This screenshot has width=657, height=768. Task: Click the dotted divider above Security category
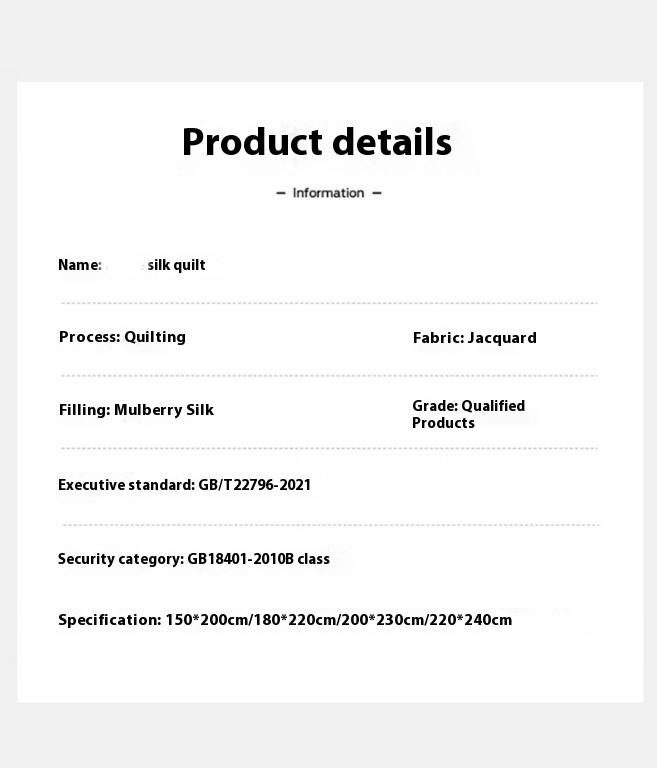coord(331,525)
